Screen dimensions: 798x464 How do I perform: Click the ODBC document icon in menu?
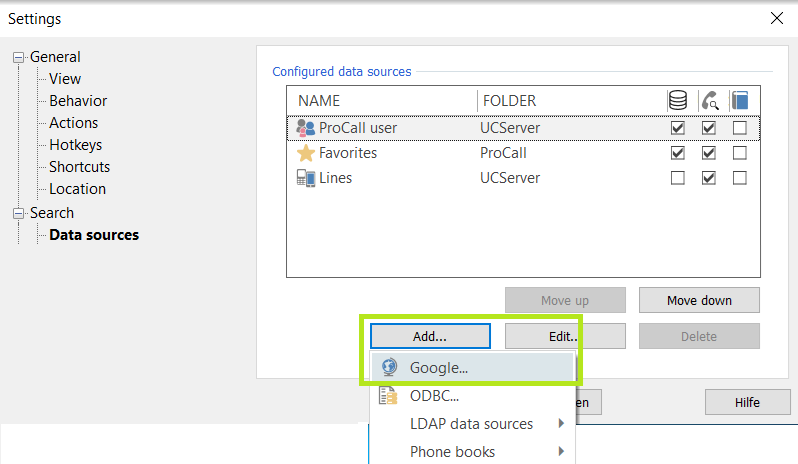[x=390, y=396]
